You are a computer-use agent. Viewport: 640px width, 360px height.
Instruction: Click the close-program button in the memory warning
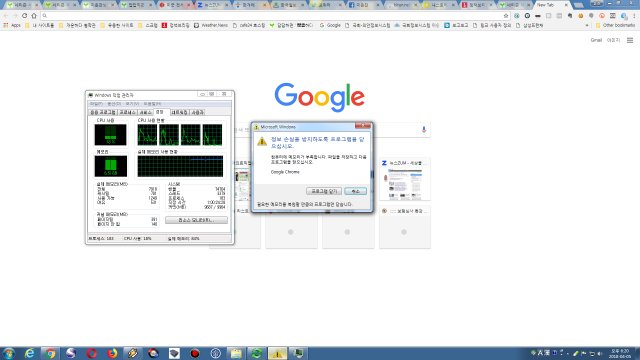point(324,191)
